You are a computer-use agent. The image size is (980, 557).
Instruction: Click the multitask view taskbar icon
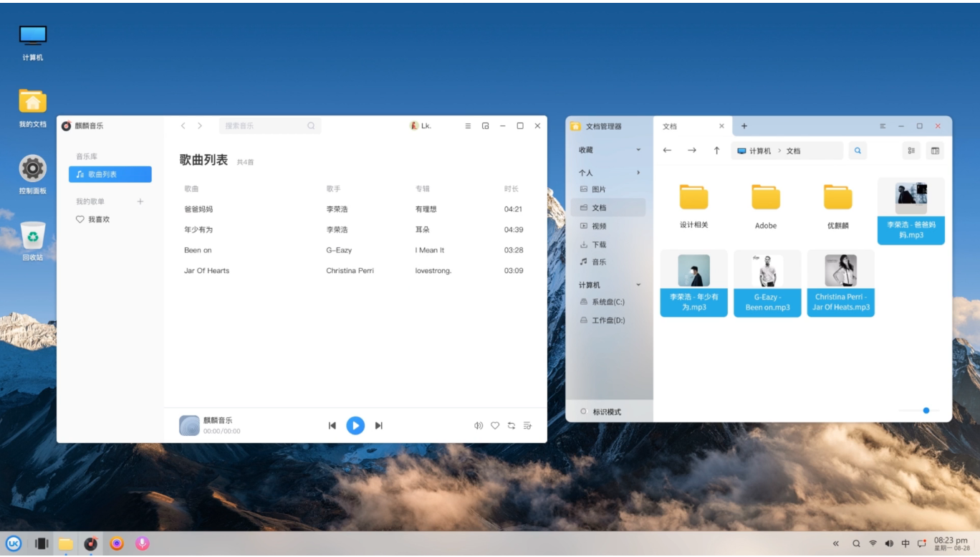[42, 543]
